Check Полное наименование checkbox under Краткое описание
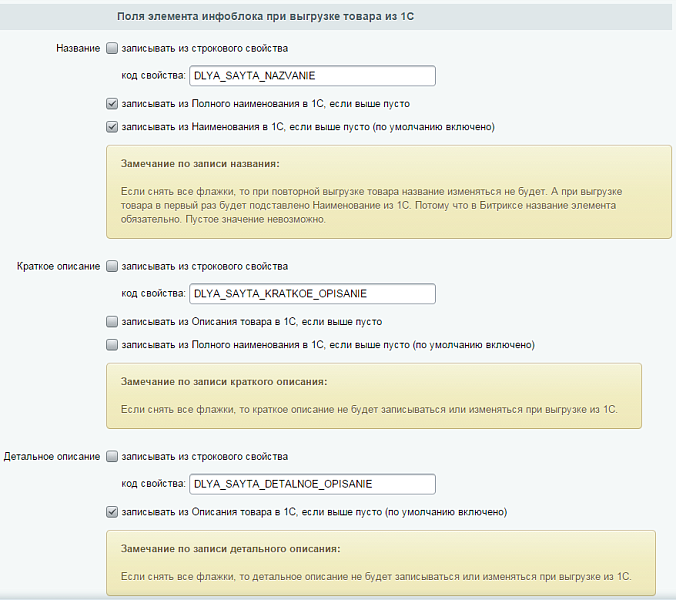This screenshot has height=600, width=676. (x=111, y=345)
